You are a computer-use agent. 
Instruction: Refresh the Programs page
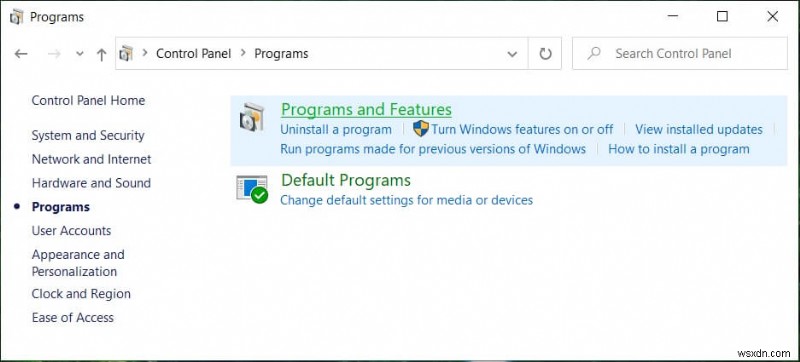tap(545, 54)
